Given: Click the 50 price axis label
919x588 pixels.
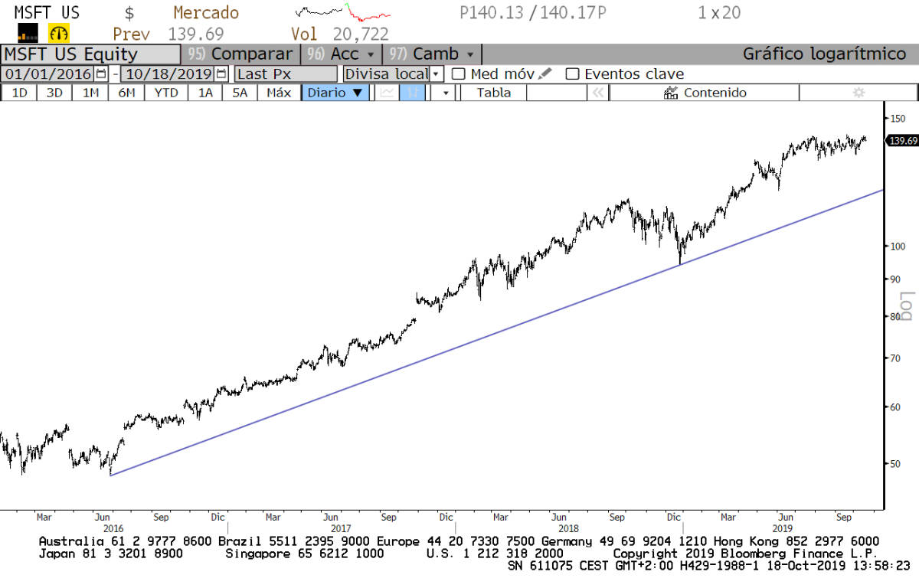Looking at the screenshot, I should coord(895,463).
